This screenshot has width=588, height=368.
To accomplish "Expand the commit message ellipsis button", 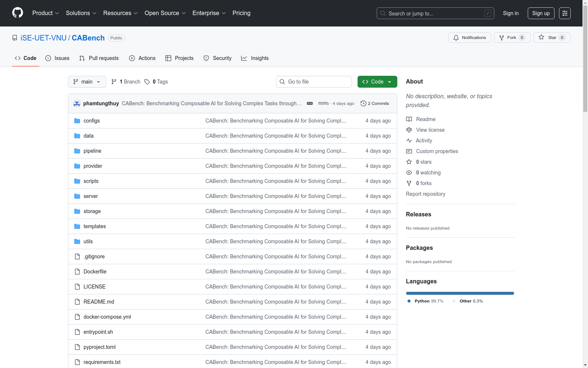I will coord(310,103).
